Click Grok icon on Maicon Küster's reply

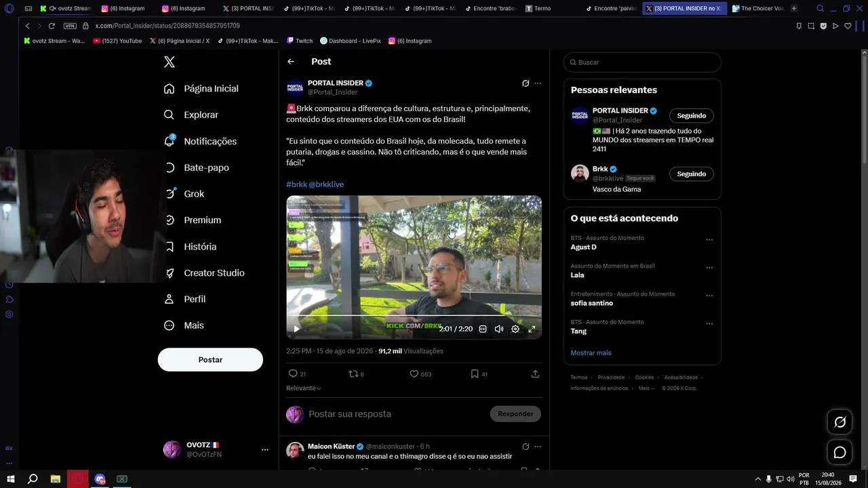tap(526, 447)
